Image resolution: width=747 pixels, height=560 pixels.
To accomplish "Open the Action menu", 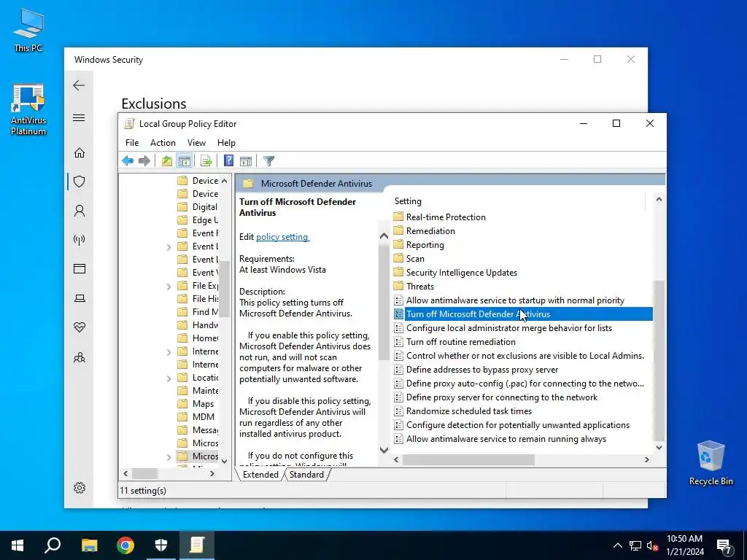I will 163,143.
